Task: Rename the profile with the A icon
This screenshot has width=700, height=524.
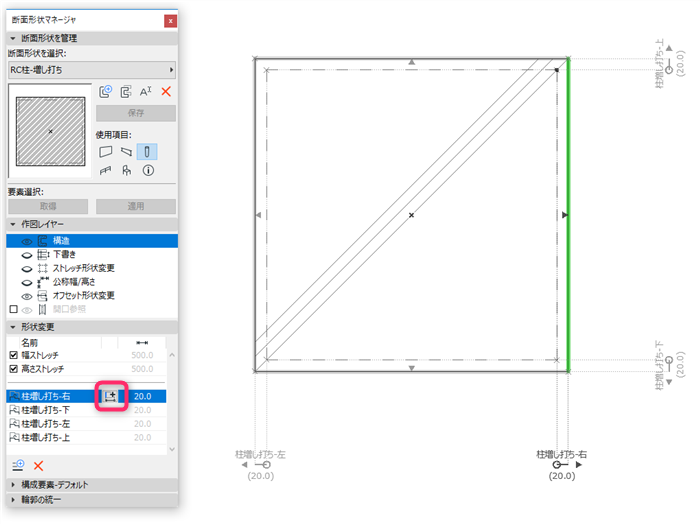Action: click(146, 91)
